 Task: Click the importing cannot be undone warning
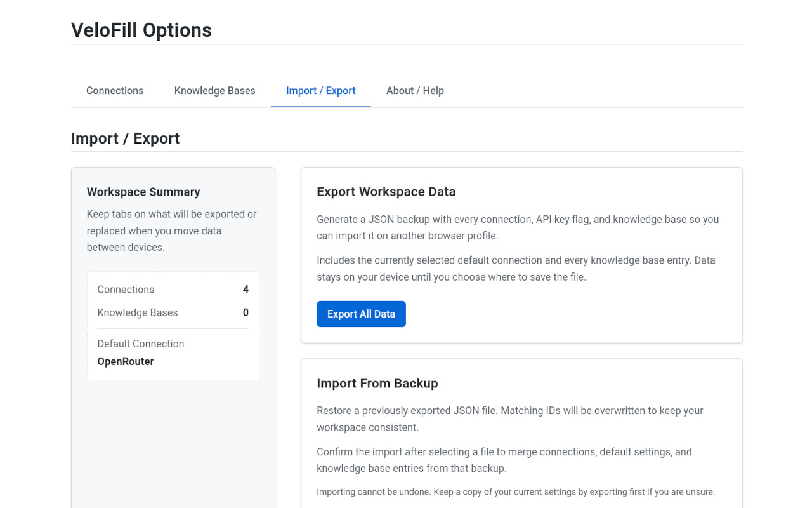pos(516,491)
